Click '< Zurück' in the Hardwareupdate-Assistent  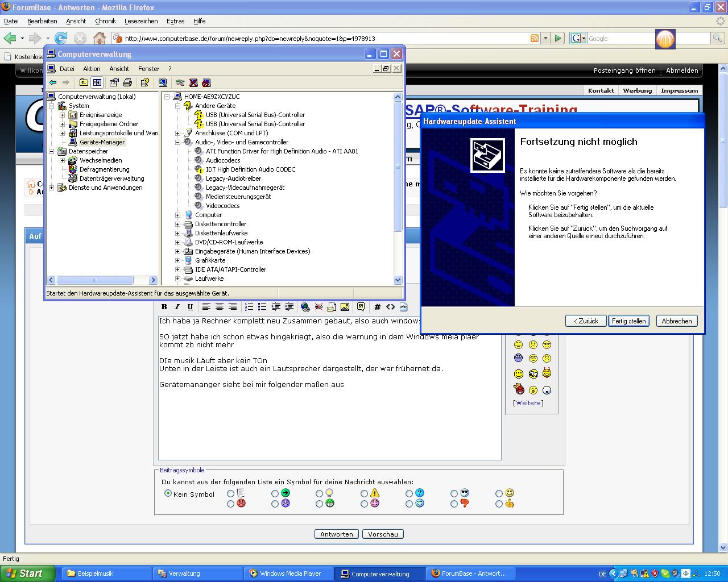586,321
